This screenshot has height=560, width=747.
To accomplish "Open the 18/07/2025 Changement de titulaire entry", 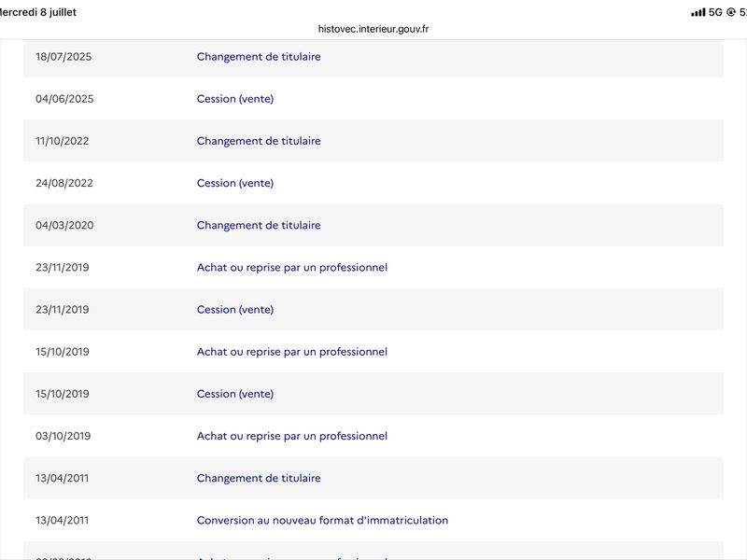I will coord(373,57).
